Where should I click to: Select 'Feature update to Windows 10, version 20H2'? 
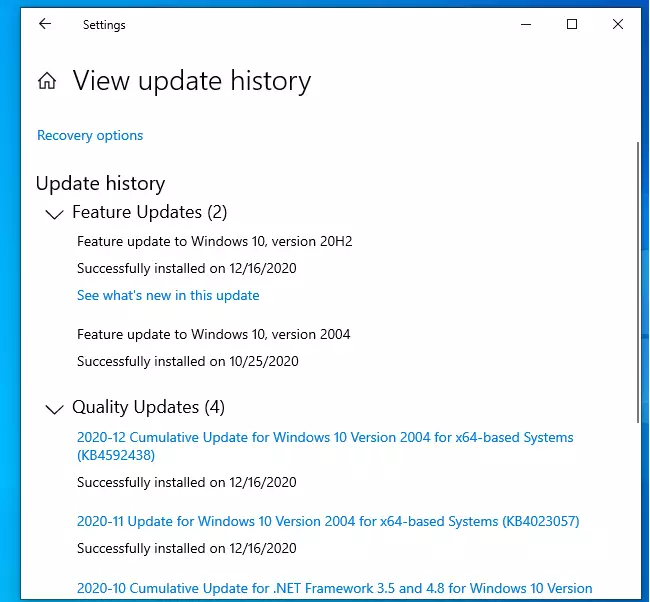click(x=214, y=241)
